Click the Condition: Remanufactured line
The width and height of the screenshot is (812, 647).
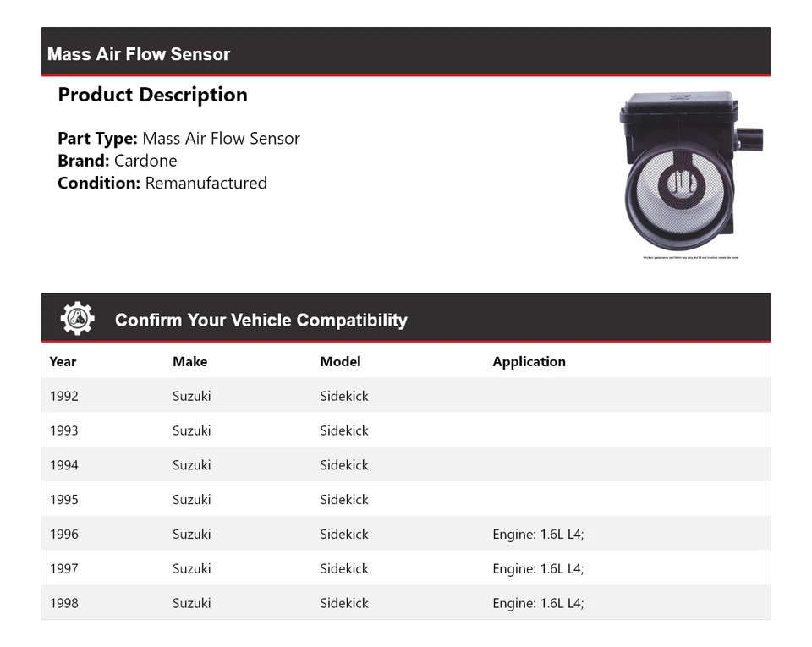162,183
